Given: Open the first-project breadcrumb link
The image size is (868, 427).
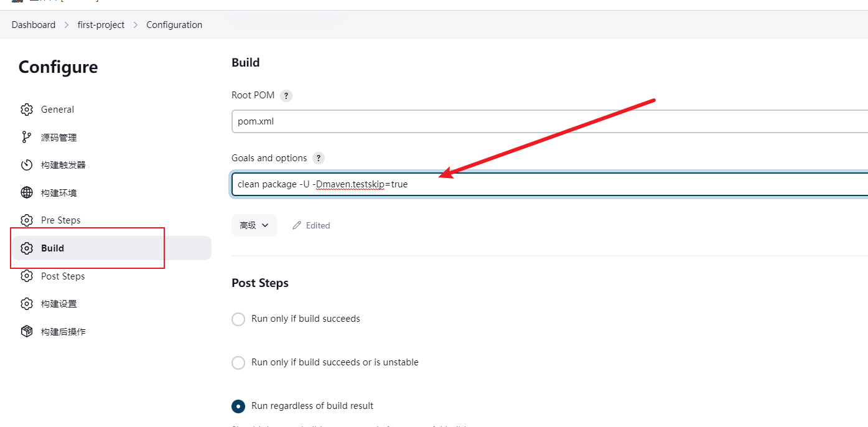Looking at the screenshot, I should click(101, 25).
